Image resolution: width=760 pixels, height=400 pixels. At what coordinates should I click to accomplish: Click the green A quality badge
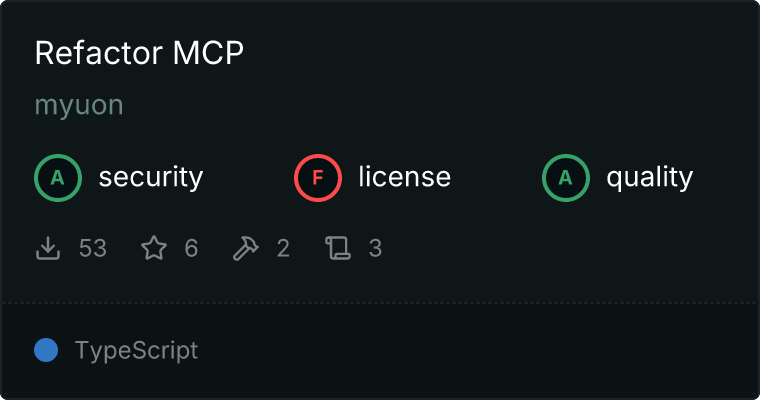(566, 178)
